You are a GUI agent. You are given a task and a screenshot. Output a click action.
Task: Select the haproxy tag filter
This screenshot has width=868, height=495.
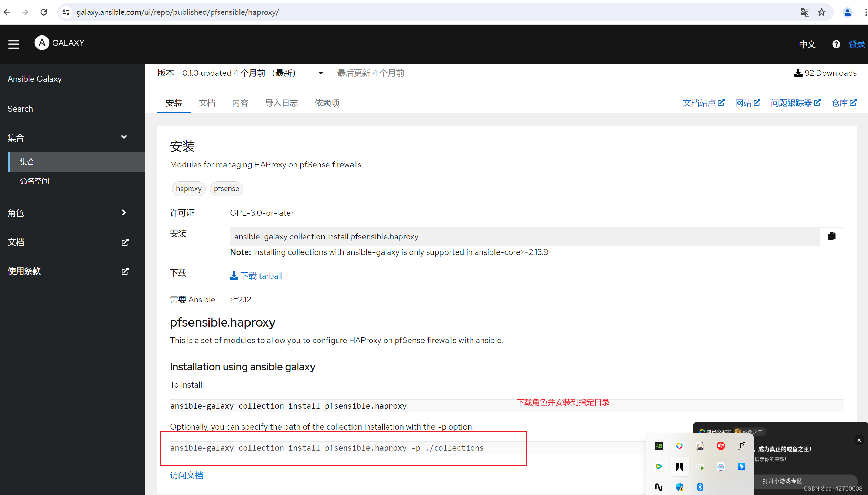188,188
